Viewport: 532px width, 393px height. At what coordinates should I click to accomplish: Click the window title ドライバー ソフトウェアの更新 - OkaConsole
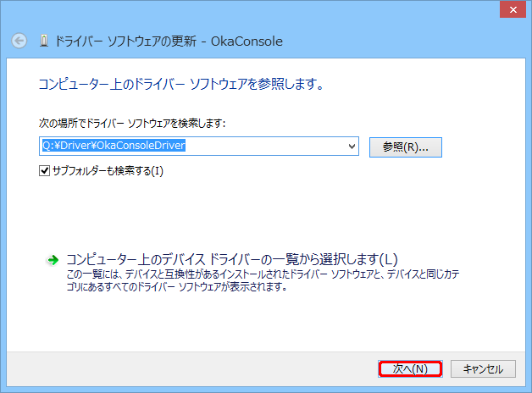169,42
